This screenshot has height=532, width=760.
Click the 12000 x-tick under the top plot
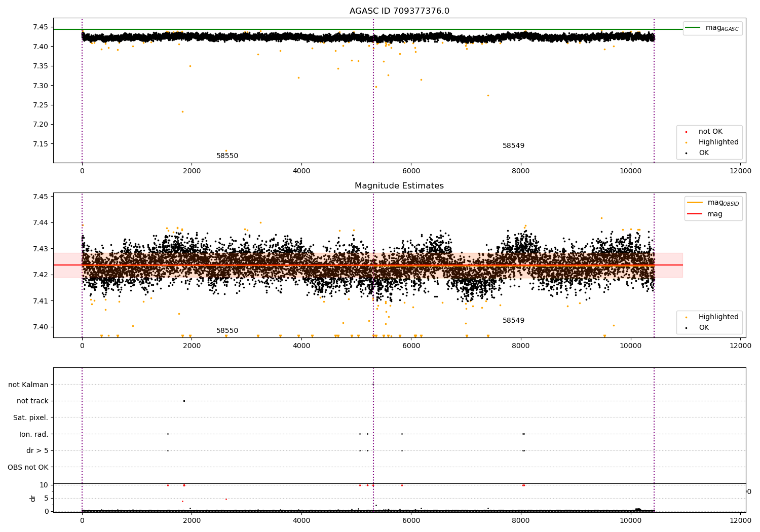coord(740,171)
